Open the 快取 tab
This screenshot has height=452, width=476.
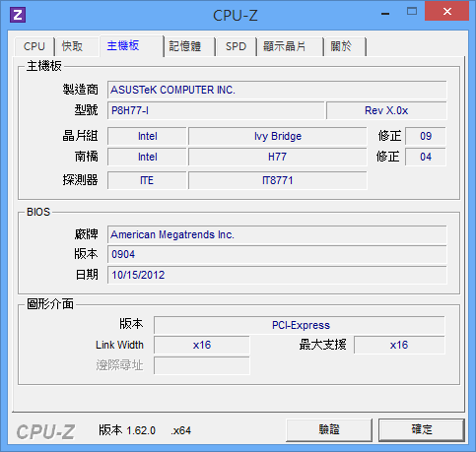pos(77,46)
